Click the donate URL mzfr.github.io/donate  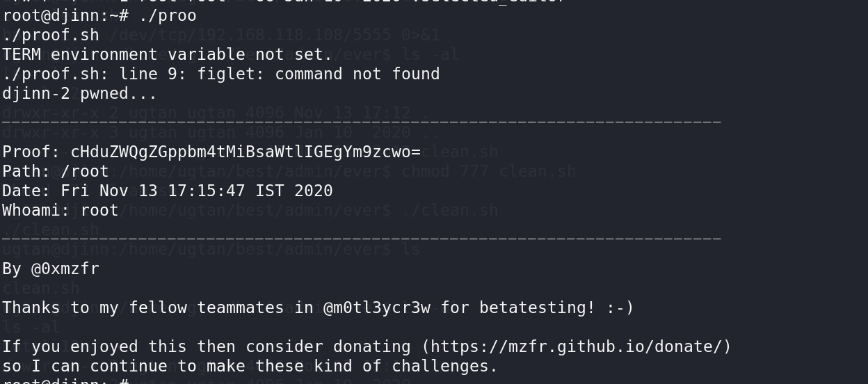coord(576,346)
